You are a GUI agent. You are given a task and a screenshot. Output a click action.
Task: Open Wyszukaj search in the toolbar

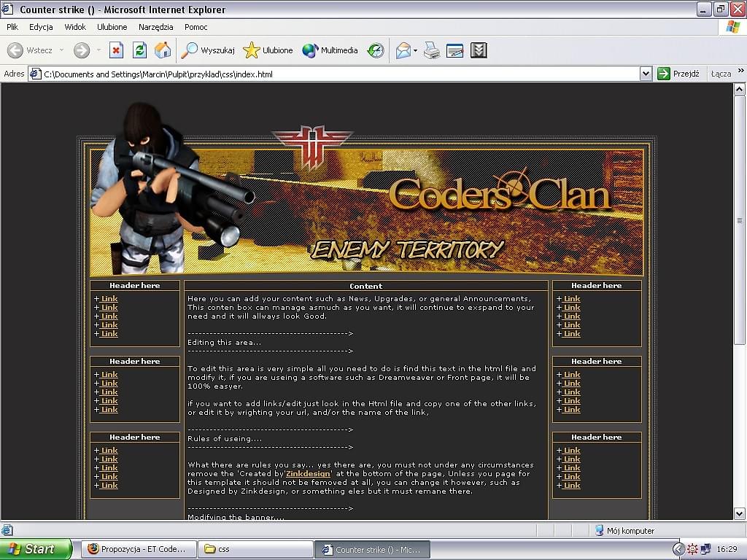209,50
